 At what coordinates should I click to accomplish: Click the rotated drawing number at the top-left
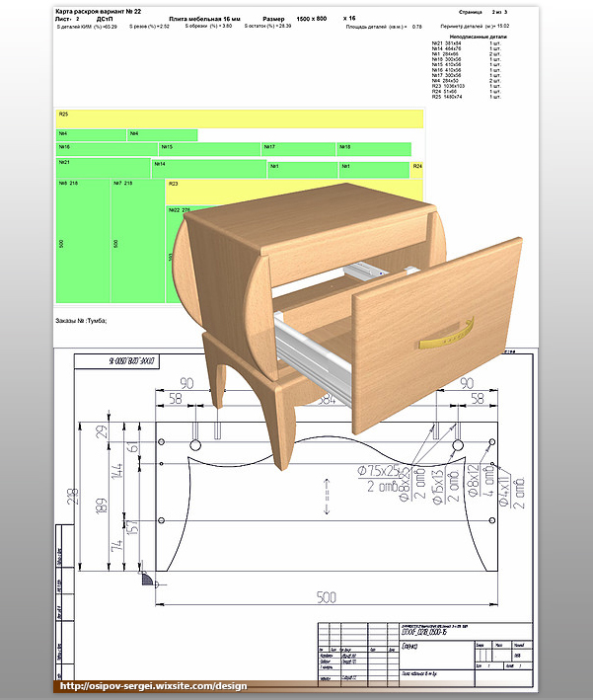[x=132, y=361]
